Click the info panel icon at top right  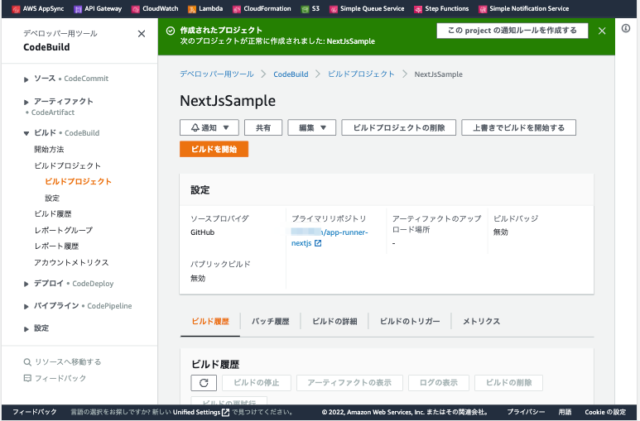click(626, 28)
